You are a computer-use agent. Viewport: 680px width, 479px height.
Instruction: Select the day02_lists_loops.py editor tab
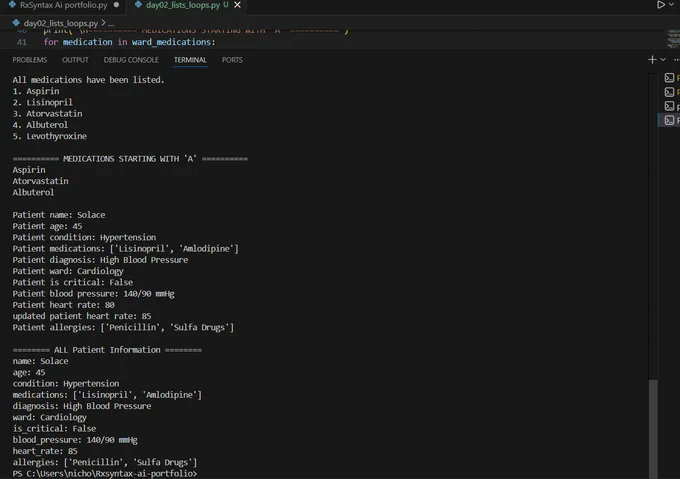click(182, 5)
